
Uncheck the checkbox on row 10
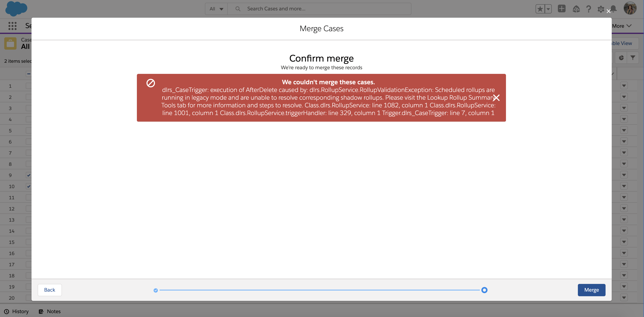(28, 186)
